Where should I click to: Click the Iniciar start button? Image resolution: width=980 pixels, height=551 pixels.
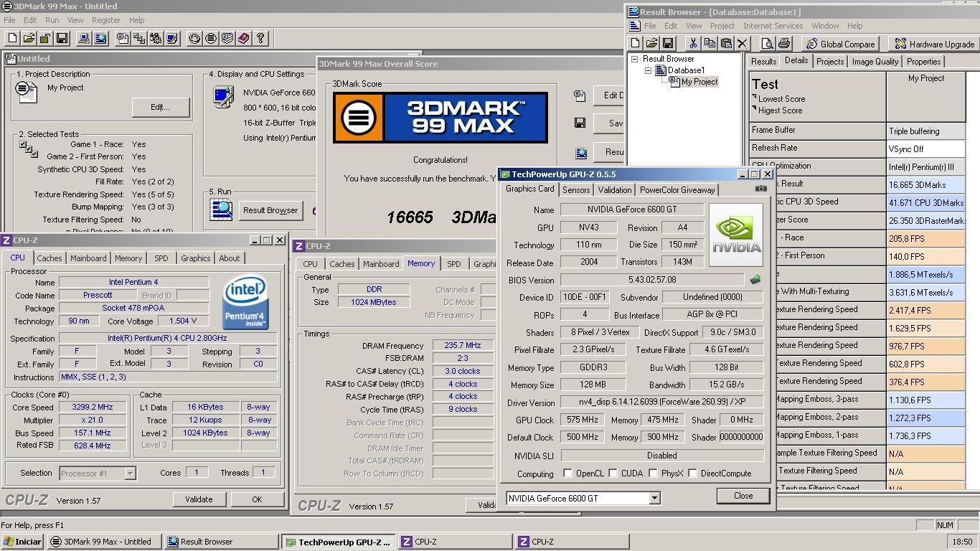[x=23, y=542]
